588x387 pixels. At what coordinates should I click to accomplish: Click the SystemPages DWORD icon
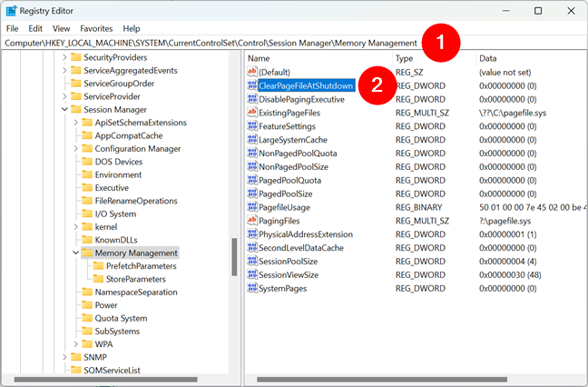pyautogui.click(x=252, y=288)
